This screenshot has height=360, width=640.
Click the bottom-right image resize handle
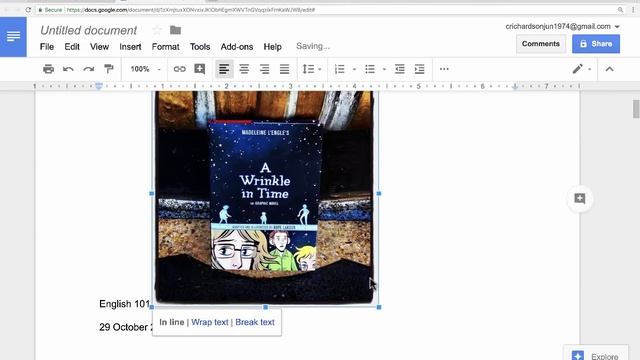tap(379, 307)
